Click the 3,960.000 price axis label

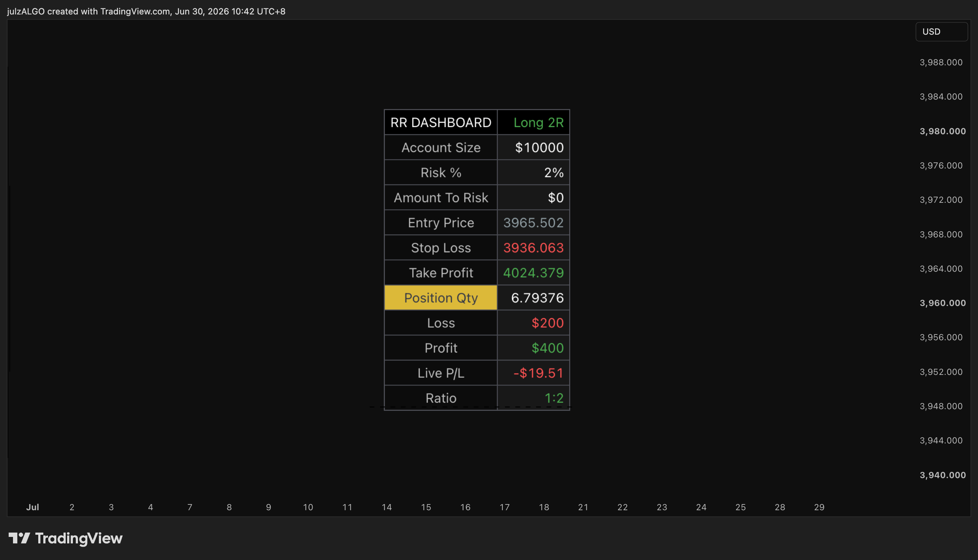pos(943,303)
